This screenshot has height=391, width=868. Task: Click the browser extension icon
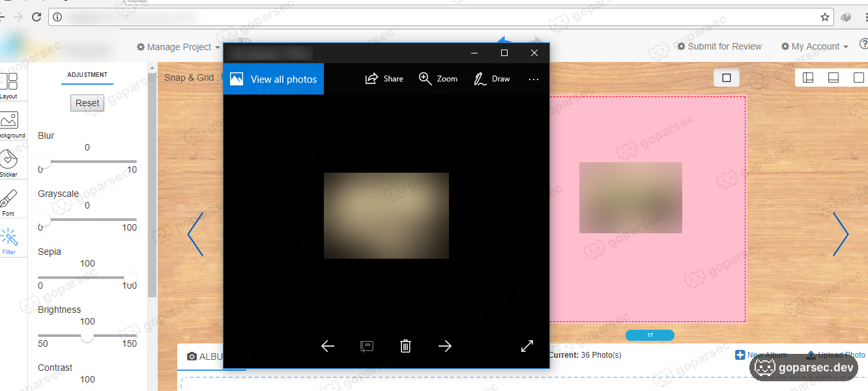click(x=846, y=18)
